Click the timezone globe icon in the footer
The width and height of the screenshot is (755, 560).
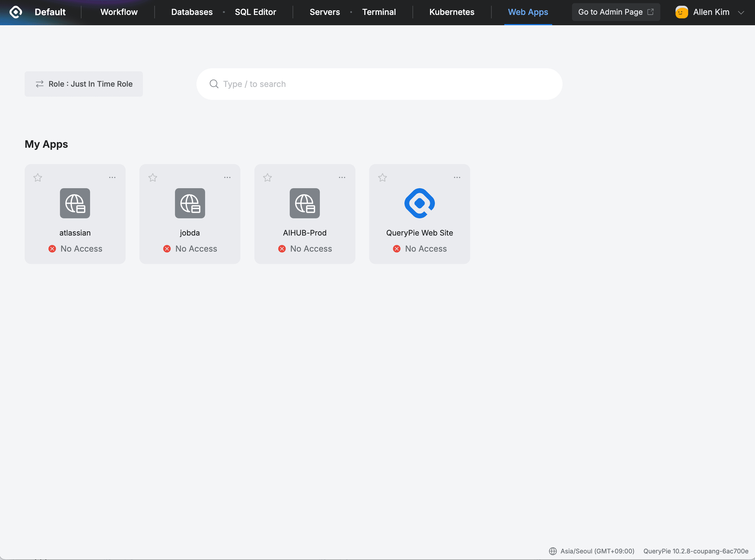point(553,551)
